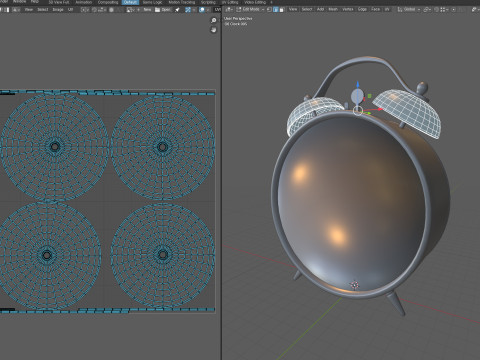Open the Add menu in 3D viewport
Image resolution: width=480 pixels, height=360 pixels.
click(x=320, y=9)
